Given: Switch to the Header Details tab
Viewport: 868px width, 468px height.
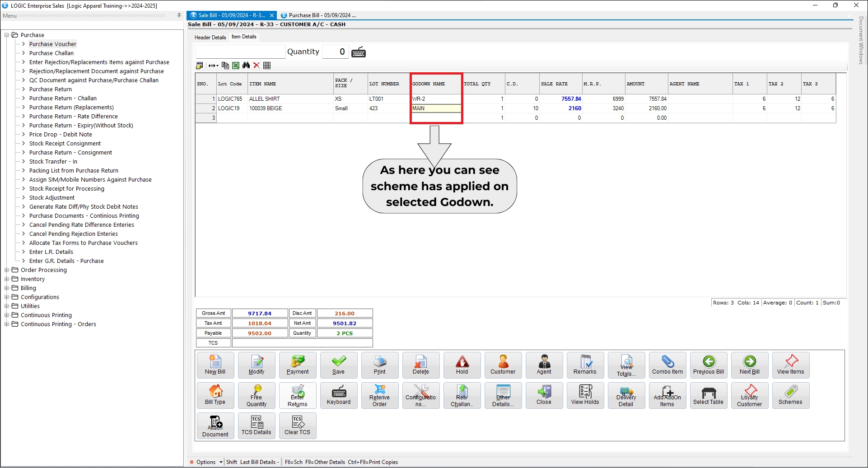Looking at the screenshot, I should pos(210,37).
